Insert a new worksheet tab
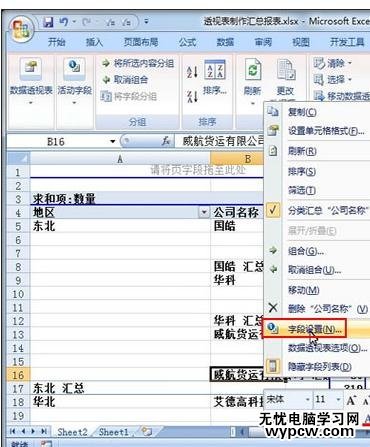The height and width of the screenshot is (447, 370). [146, 431]
